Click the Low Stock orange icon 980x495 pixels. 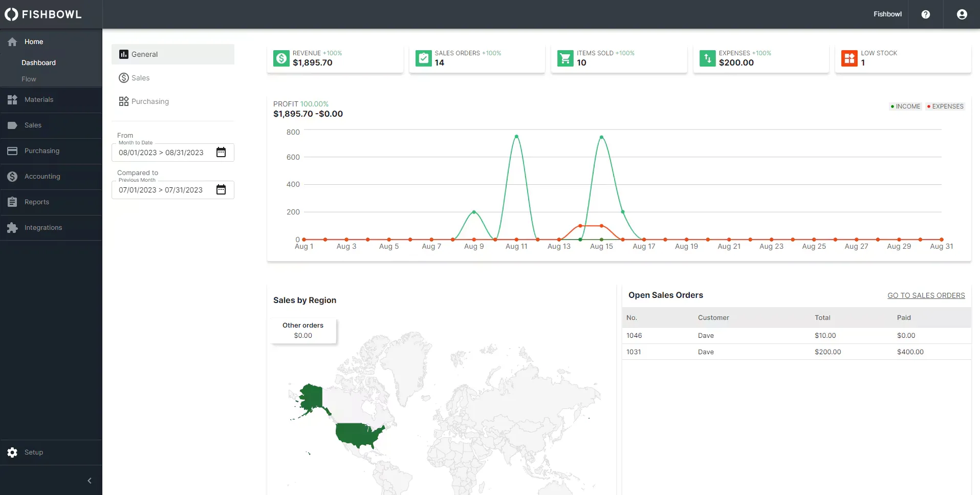click(x=849, y=58)
